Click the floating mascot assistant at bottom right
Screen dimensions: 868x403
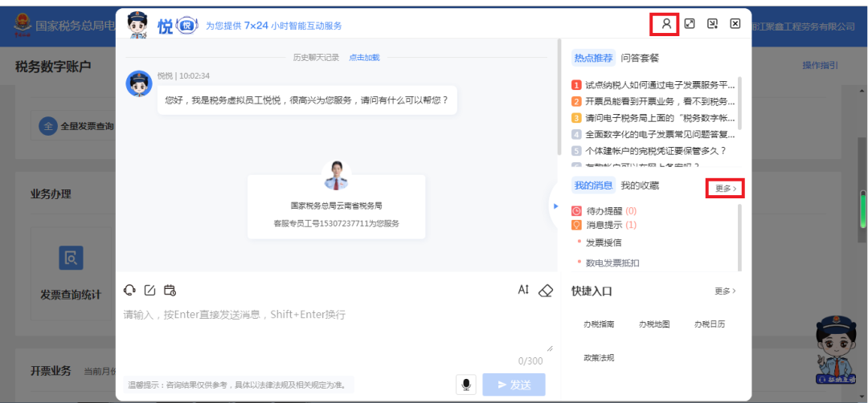837,351
